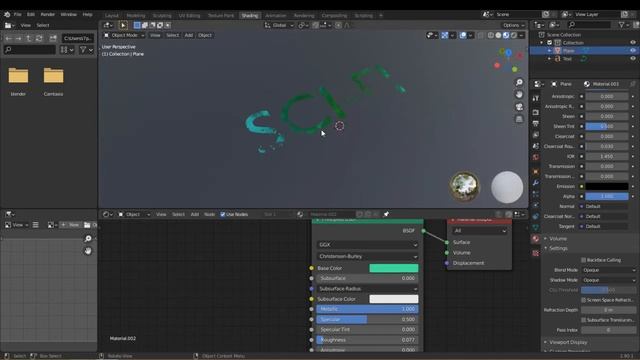Open the Add menu in the 3D viewport header
The height and width of the screenshot is (360, 640).
pos(189,36)
